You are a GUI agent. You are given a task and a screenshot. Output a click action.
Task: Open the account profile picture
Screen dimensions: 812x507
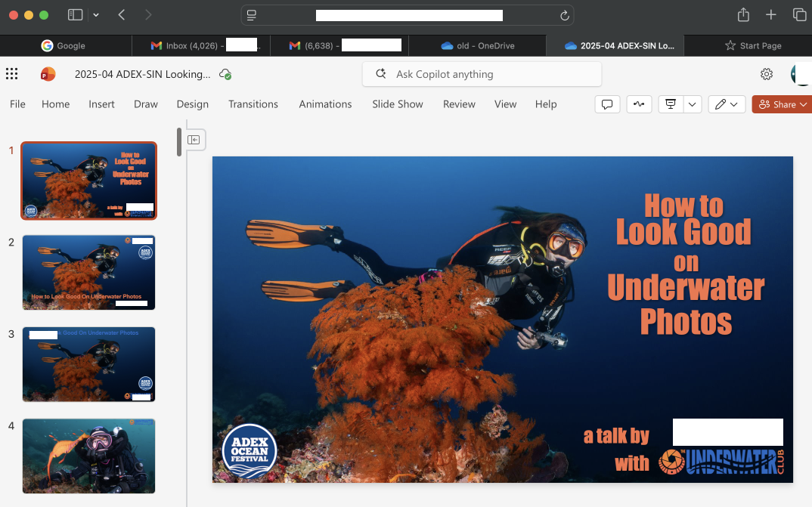pyautogui.click(x=801, y=74)
